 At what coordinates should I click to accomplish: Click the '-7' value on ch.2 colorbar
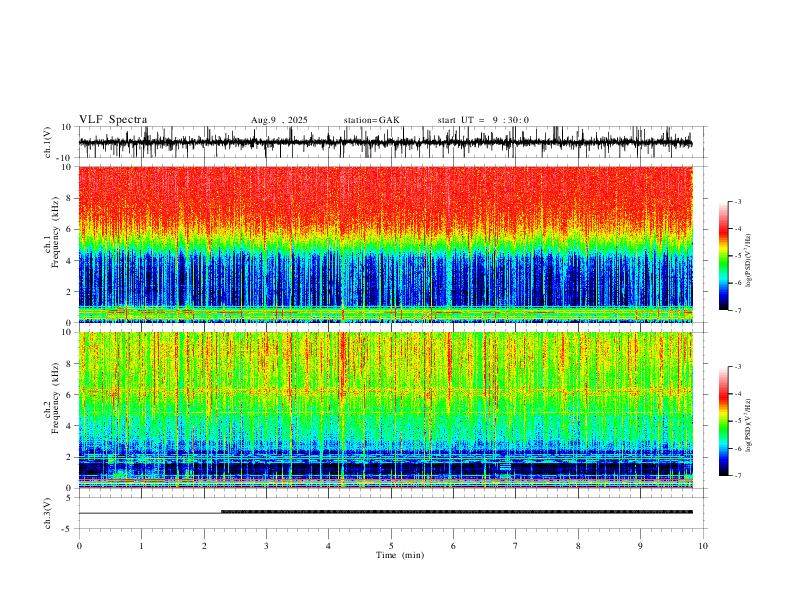(738, 476)
